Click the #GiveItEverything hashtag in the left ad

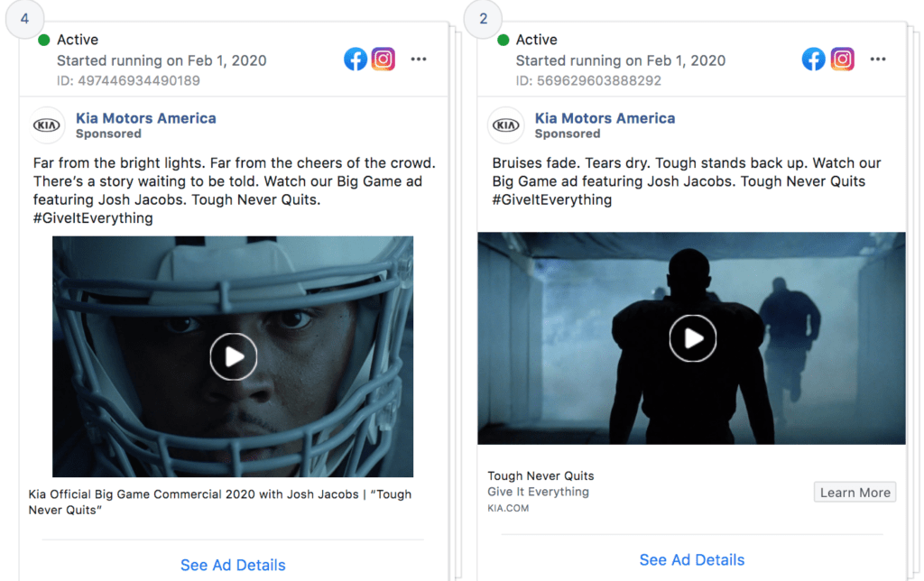tap(93, 218)
